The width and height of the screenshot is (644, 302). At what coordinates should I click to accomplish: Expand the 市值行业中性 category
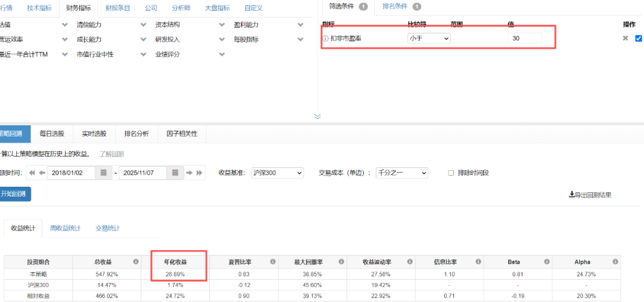pos(143,54)
